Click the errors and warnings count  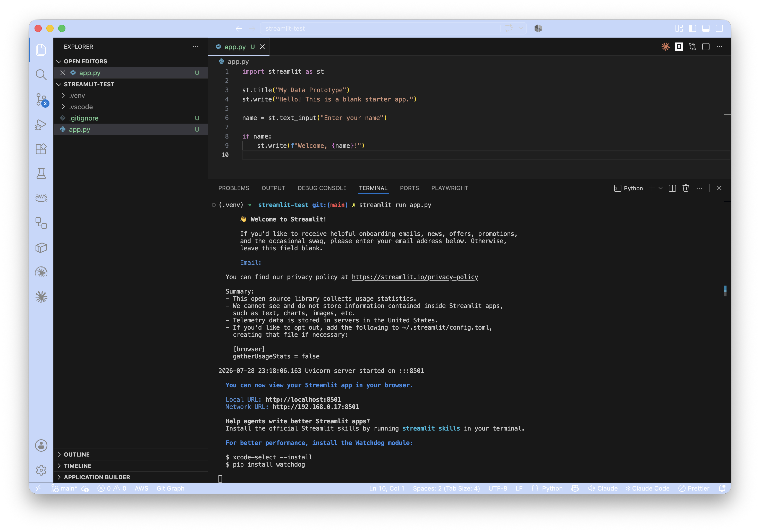click(112, 489)
